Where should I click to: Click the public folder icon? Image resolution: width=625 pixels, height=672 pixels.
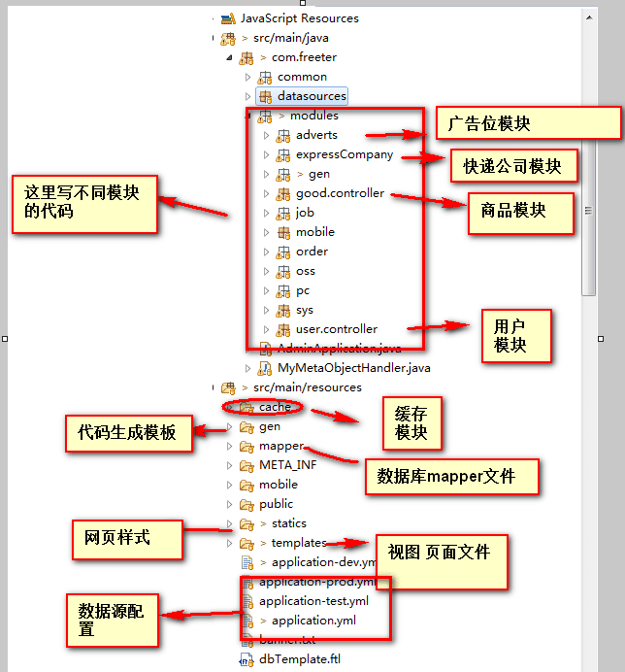pos(247,505)
